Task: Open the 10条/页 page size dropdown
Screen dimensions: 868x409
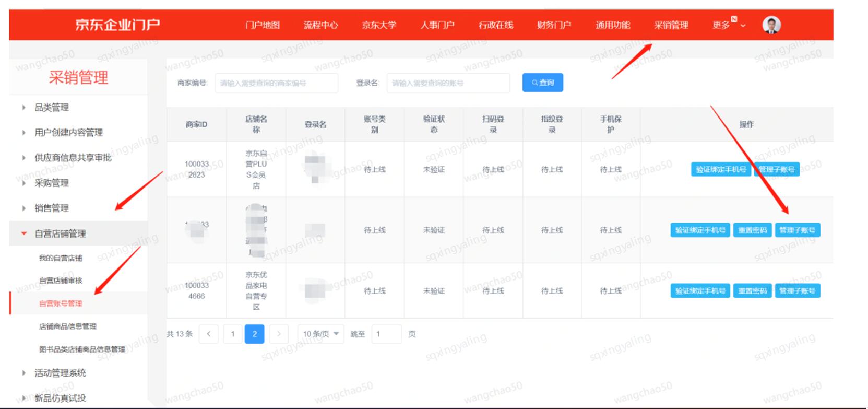Action: point(320,334)
